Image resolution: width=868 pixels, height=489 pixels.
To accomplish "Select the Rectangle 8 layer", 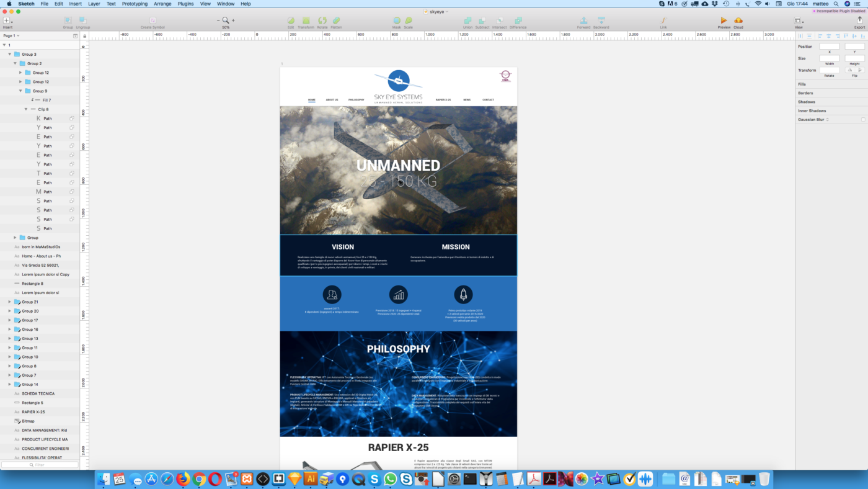I will [40, 284].
